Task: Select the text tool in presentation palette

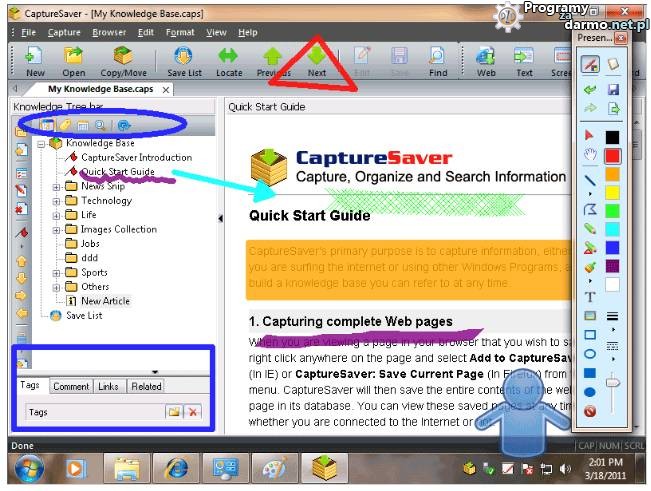Action: 589,296
